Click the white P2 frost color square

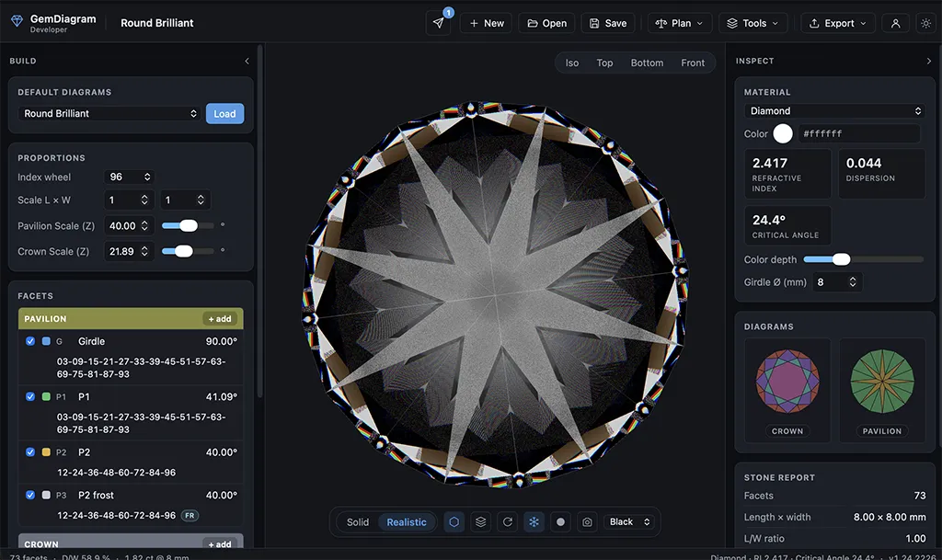click(46, 496)
